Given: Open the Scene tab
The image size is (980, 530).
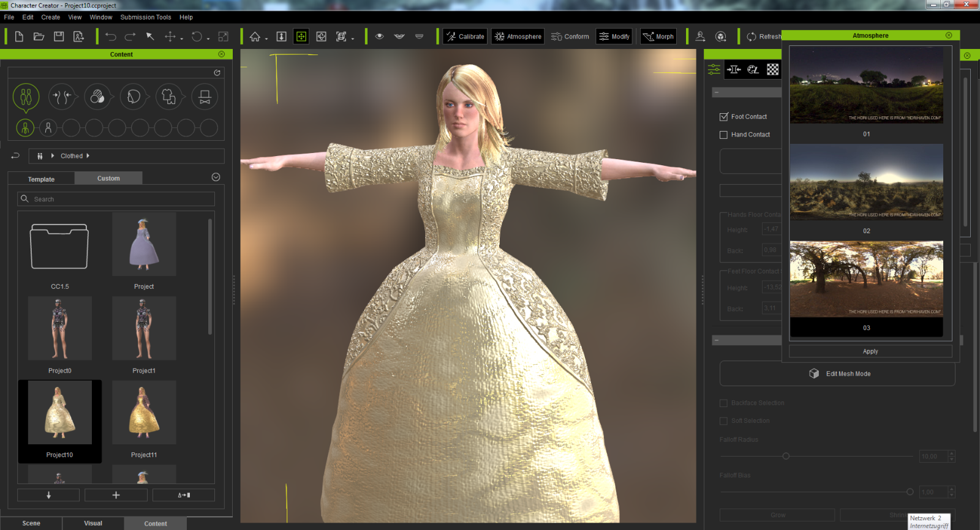Looking at the screenshot, I should click(31, 523).
